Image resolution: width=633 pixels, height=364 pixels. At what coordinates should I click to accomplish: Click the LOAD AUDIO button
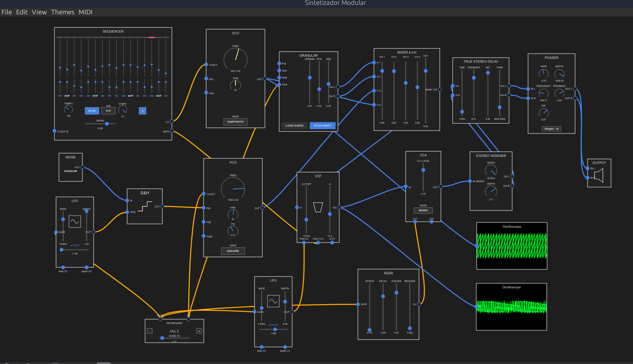pyautogui.click(x=294, y=125)
